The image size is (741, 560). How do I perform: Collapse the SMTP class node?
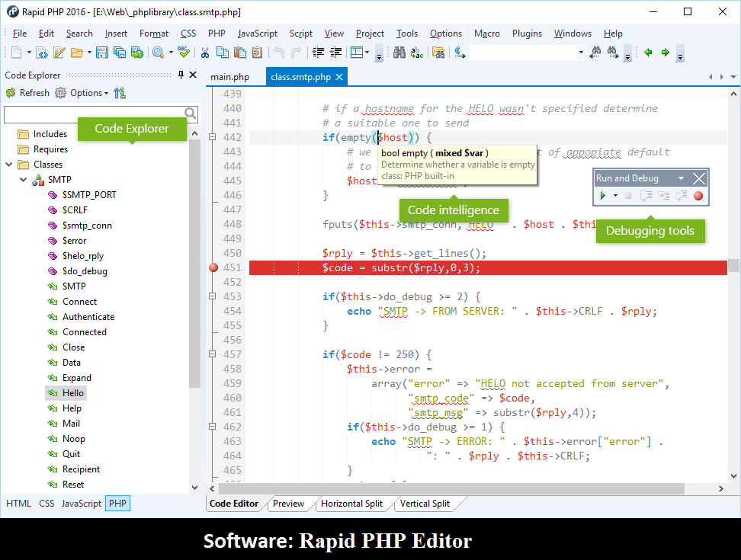click(x=23, y=179)
